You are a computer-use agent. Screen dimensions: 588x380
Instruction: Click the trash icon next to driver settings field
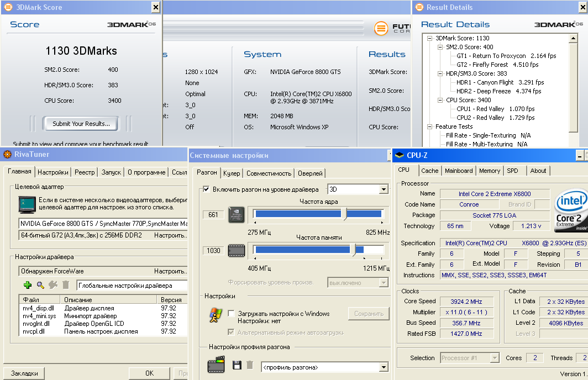tap(66, 285)
